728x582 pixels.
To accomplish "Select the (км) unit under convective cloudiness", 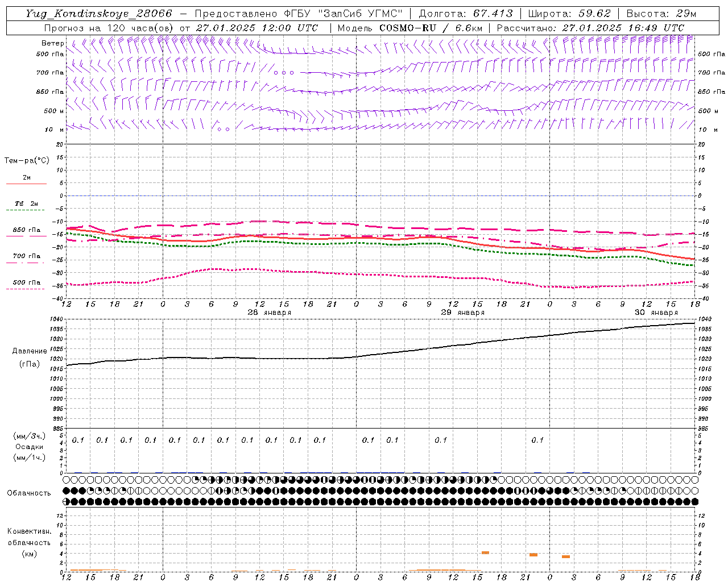I will coord(30,554).
